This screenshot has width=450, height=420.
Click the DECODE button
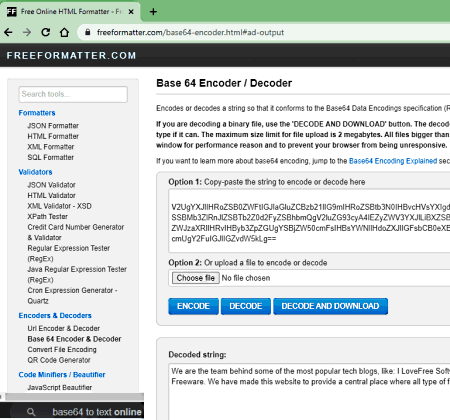[x=246, y=306]
